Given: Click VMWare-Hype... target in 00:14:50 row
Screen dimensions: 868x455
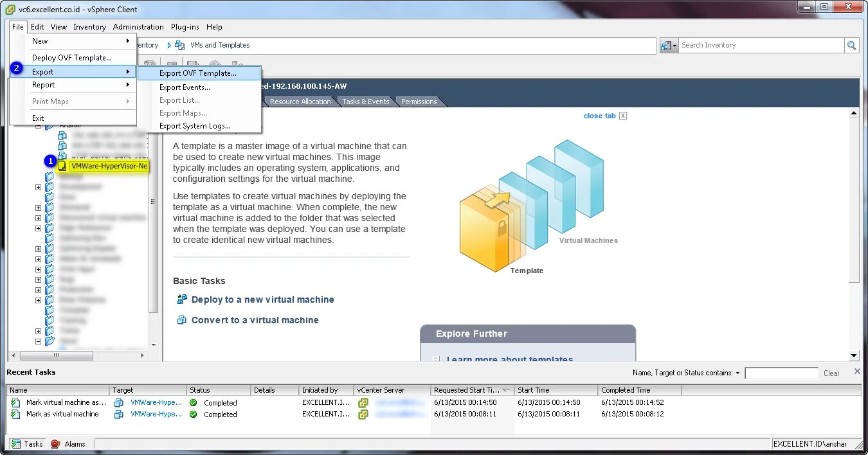Looking at the screenshot, I should pyautogui.click(x=156, y=403).
